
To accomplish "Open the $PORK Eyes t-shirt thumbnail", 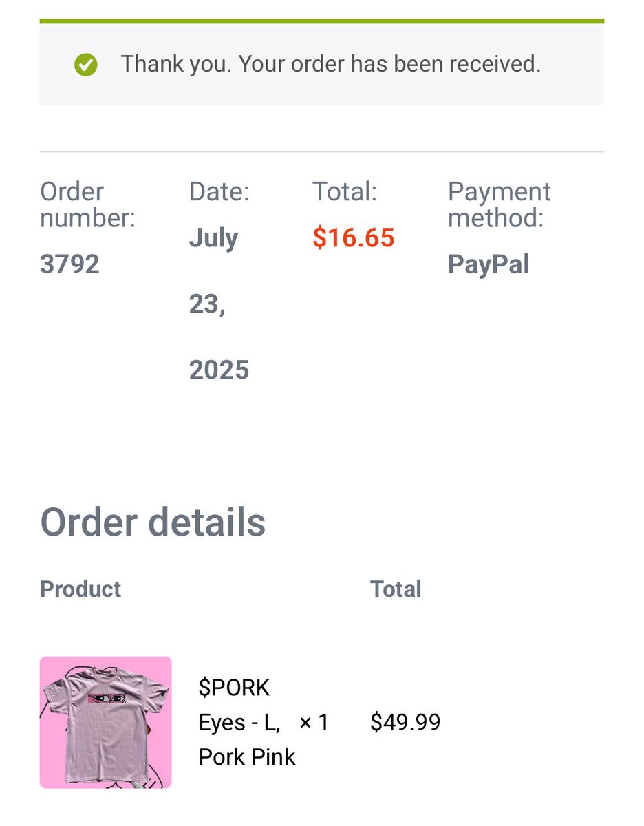I will pos(105,722).
